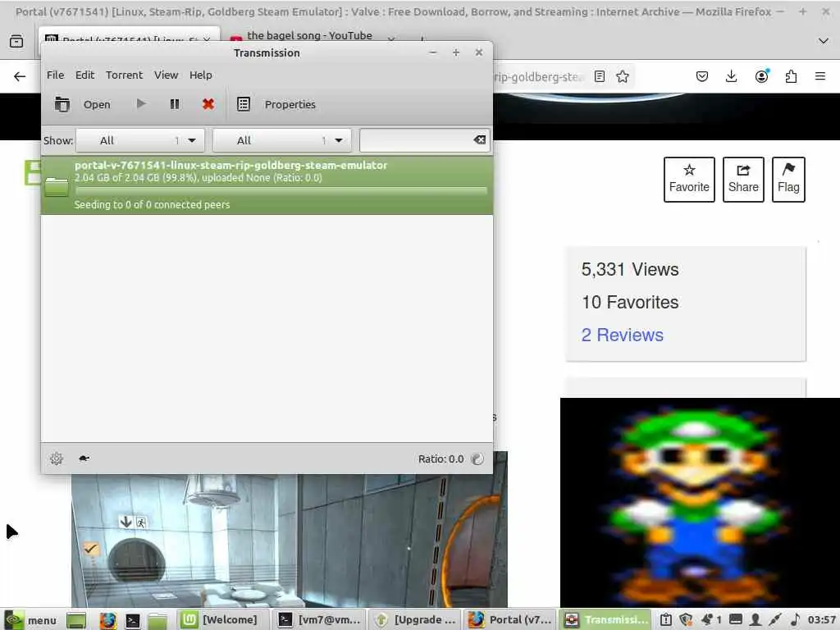Click 10 Favorites text
Viewport: 840px width, 630px height.
click(x=630, y=302)
